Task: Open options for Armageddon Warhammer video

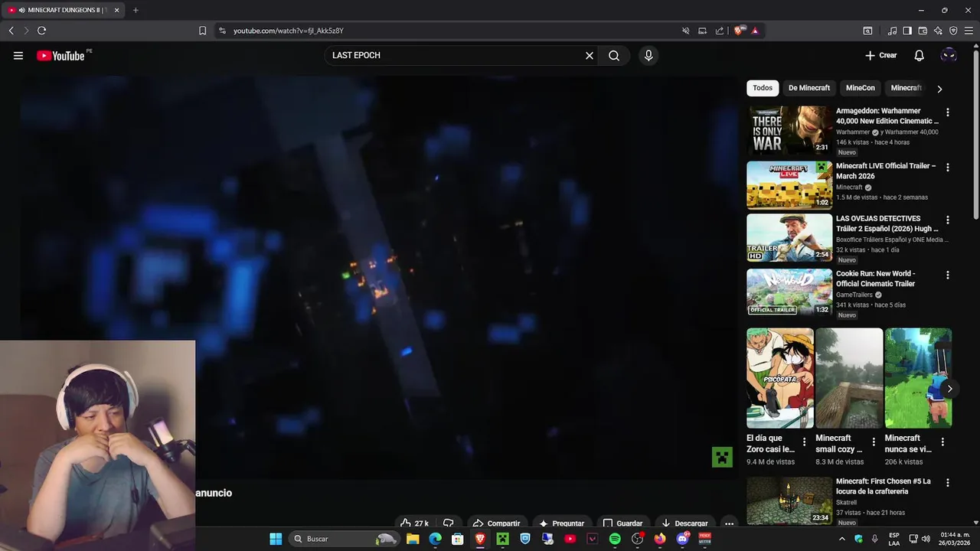Action: (x=948, y=112)
